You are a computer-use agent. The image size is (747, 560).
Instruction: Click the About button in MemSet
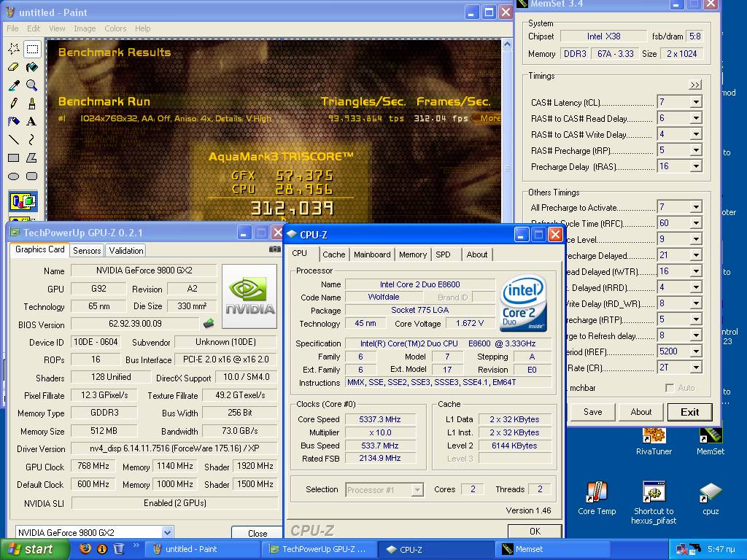640,413
